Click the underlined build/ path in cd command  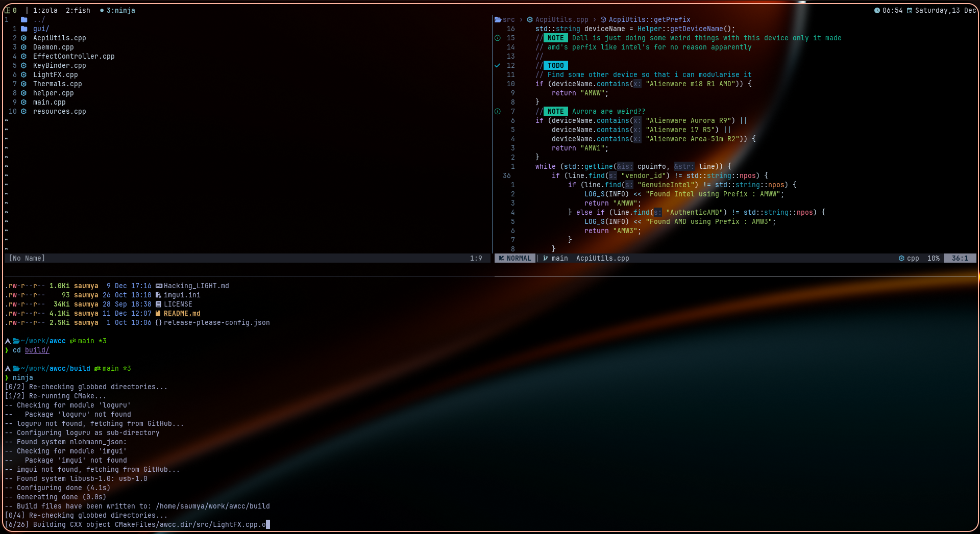[x=37, y=350]
